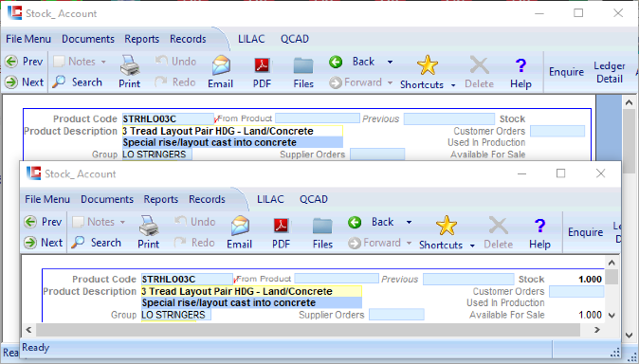Open Shortcuts dropdown arrow in front window
This screenshot has height=364, width=639.
(x=472, y=246)
